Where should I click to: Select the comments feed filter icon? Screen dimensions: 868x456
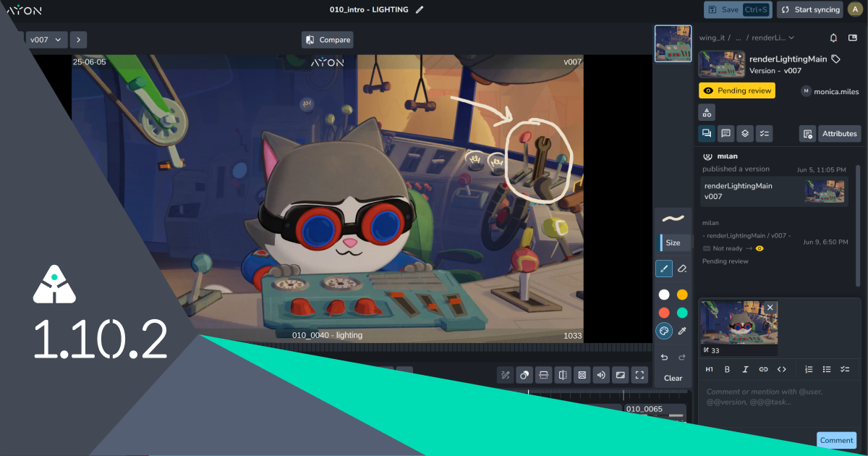[726, 133]
